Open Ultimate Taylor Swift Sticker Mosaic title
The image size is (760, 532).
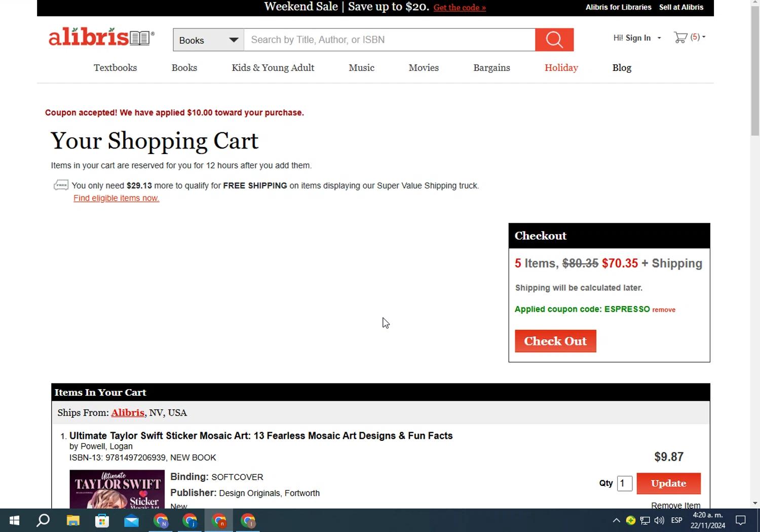click(261, 436)
